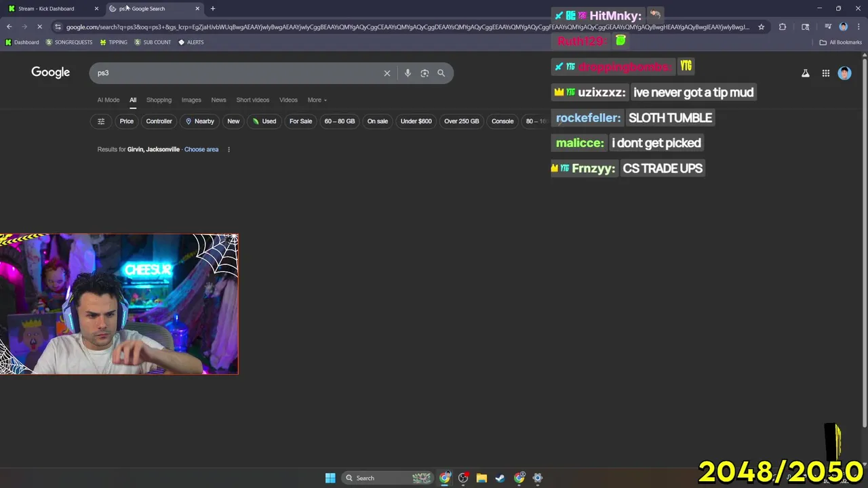Go back to the previous page

tap(9, 27)
